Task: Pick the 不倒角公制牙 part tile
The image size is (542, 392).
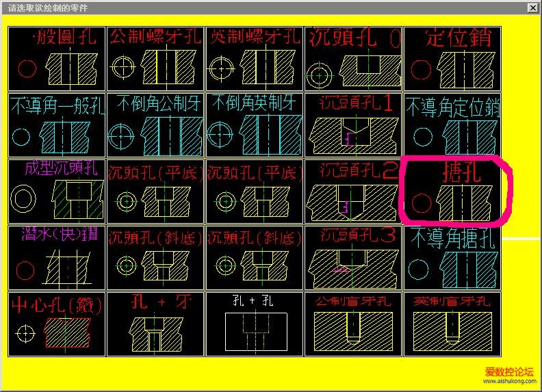Action: [x=155, y=125]
